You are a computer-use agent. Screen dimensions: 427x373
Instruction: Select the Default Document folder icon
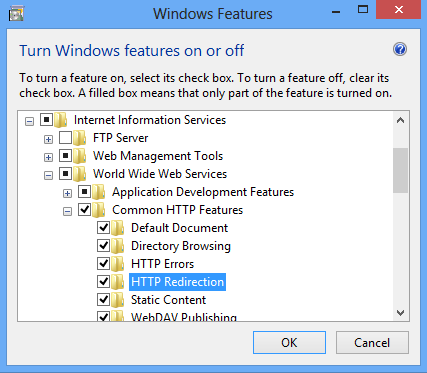pos(118,228)
